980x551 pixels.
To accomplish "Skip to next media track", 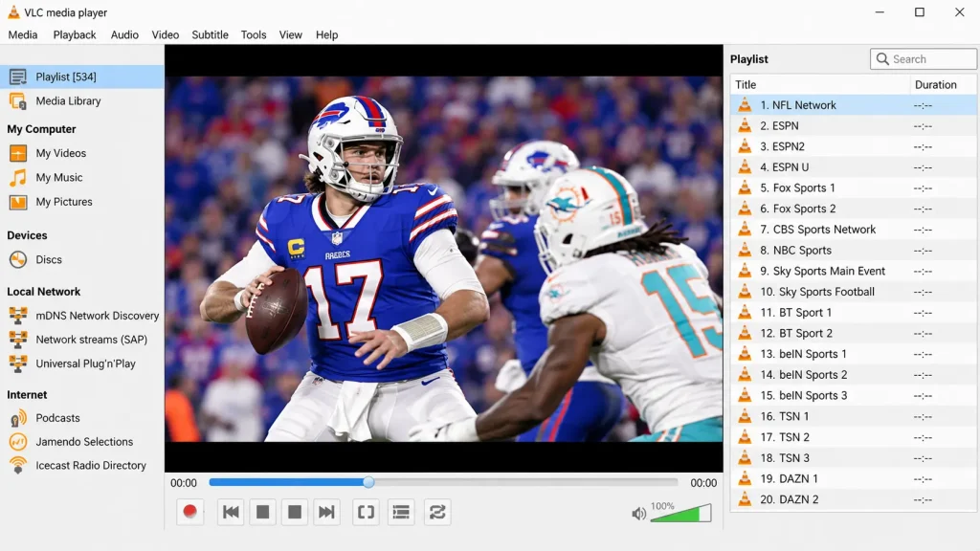I will [326, 513].
